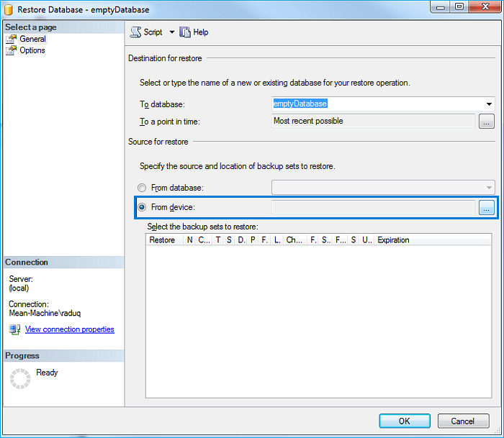The height and width of the screenshot is (438, 504).
Task: Select the From database radio button
Action: click(142, 188)
